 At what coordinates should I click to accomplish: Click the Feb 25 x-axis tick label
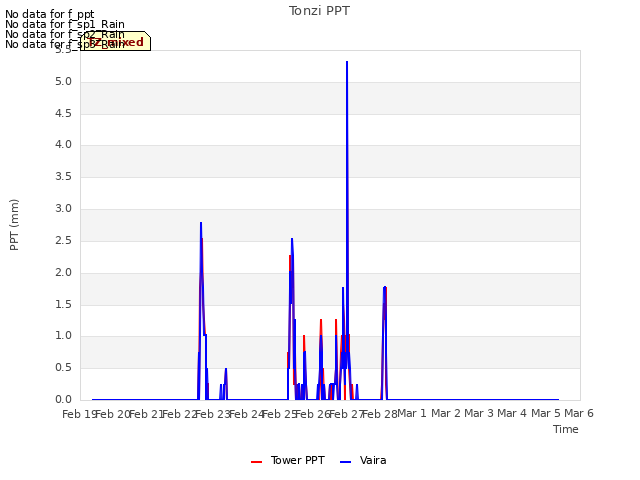point(280,414)
